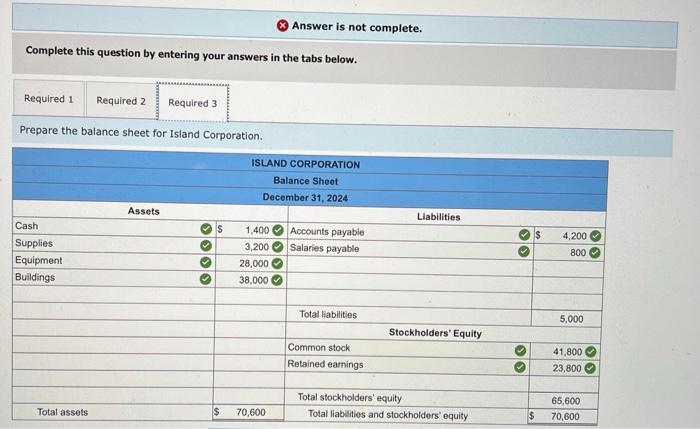Viewport: 700px width, 429px height.
Task: Click the 'Total liabilities' row label
Action: tap(328, 315)
